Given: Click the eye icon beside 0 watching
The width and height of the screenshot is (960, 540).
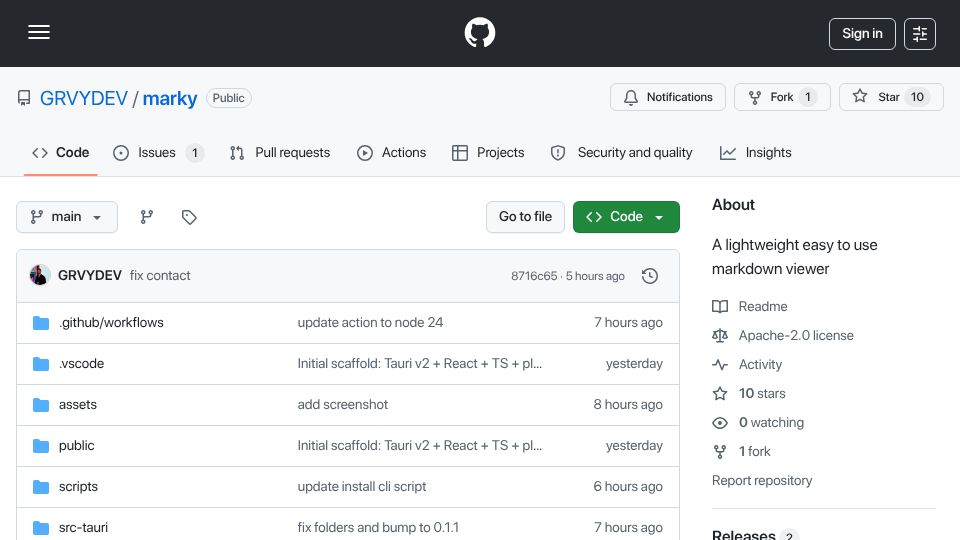Looking at the screenshot, I should coord(720,423).
